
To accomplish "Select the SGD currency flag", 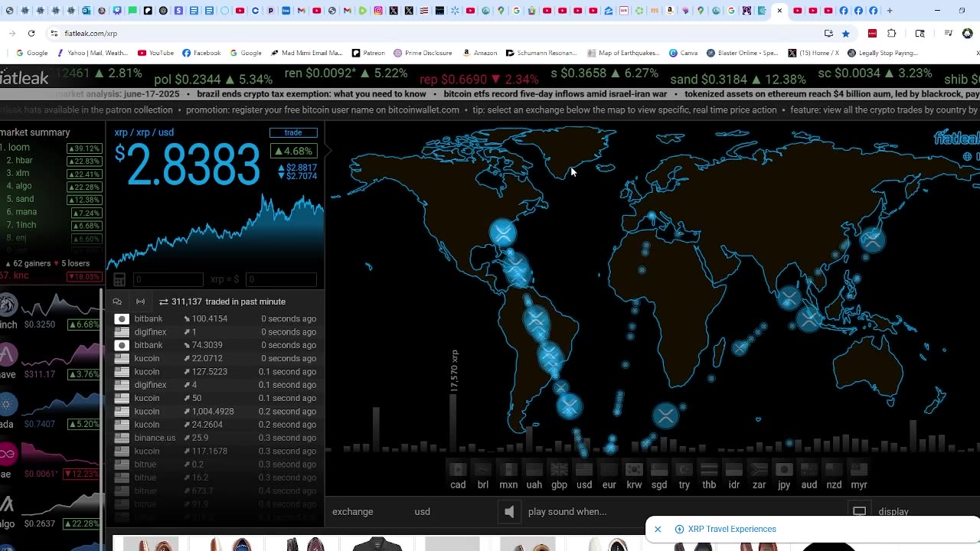I will [x=659, y=470].
